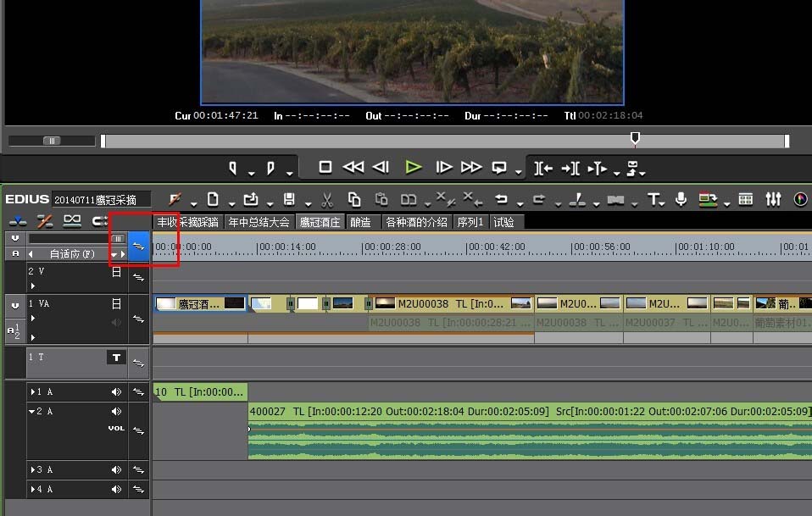Toggle the blue sync-lock button in header
812x516 pixels.
click(138, 247)
